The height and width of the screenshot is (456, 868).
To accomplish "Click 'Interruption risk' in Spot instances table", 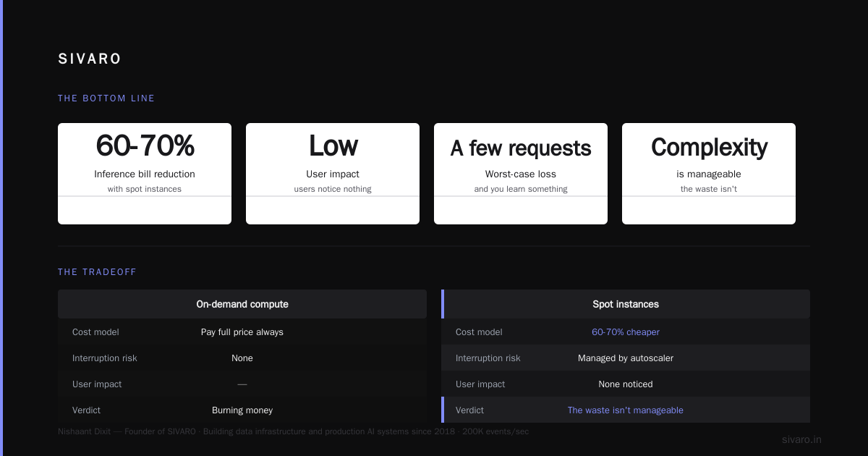I will click(488, 358).
